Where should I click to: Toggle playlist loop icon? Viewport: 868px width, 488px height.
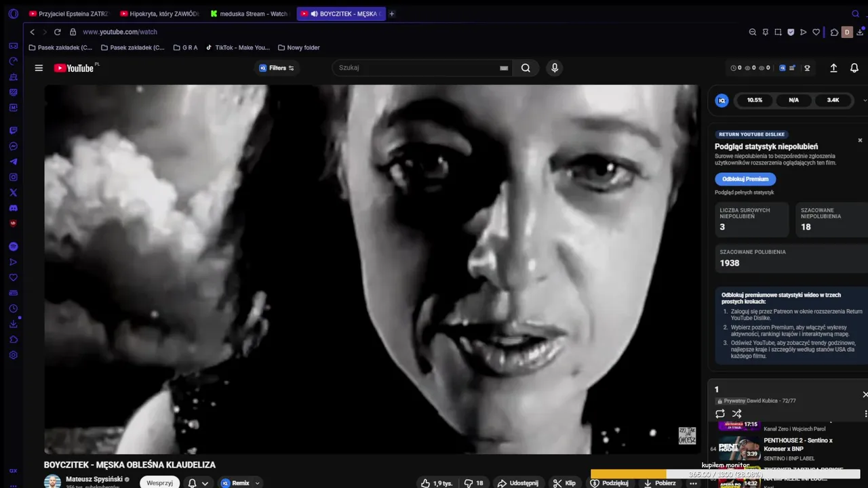[x=720, y=413]
